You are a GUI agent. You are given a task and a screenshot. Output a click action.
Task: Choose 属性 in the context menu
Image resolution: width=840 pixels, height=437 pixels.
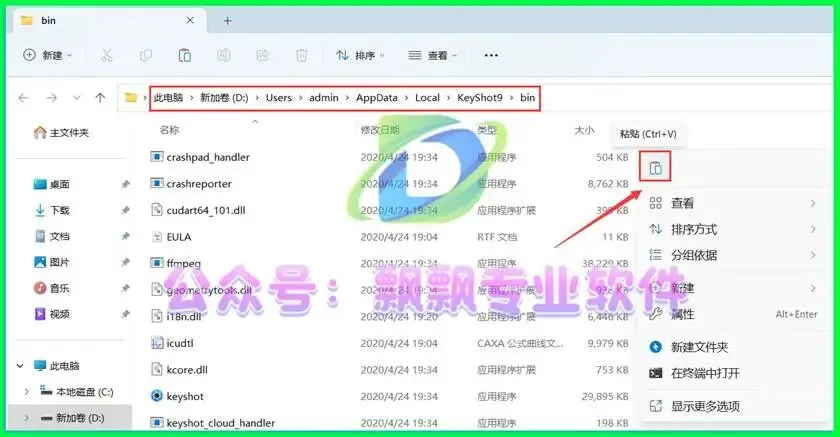732,314
